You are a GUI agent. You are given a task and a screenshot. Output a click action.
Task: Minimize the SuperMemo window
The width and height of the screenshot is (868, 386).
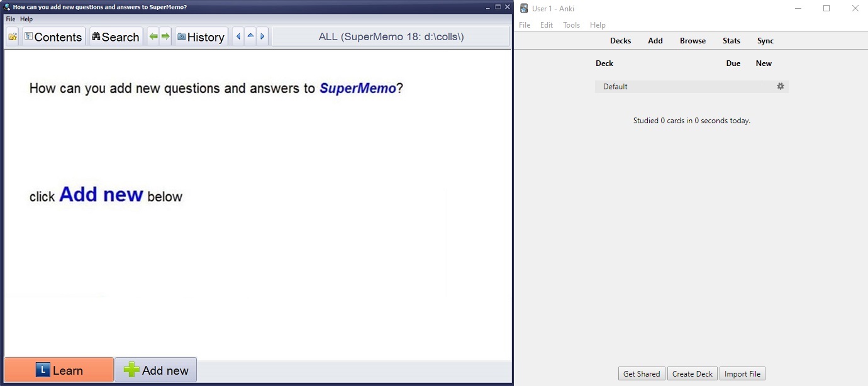(x=488, y=7)
